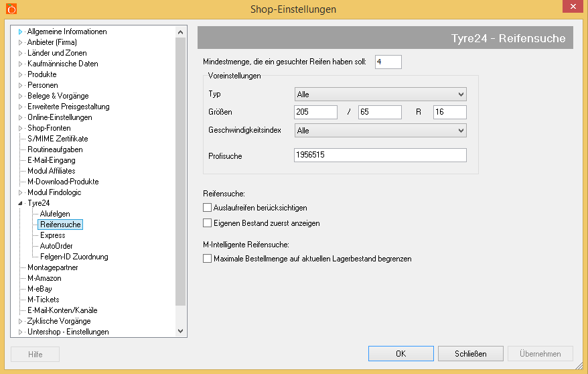
Task: Check Maximale Bestellmenge auf aktuellen Lagerbestand begrenzen
Action: tap(207, 258)
